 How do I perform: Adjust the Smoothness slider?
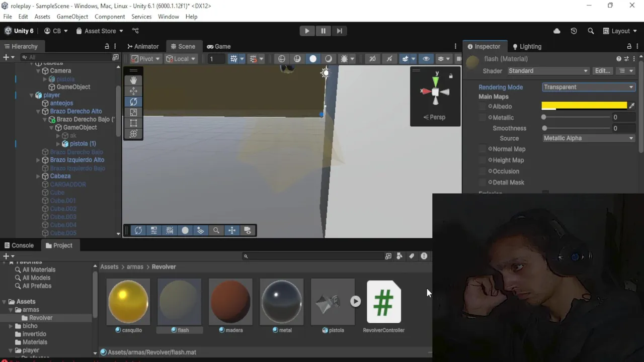[x=577, y=128]
